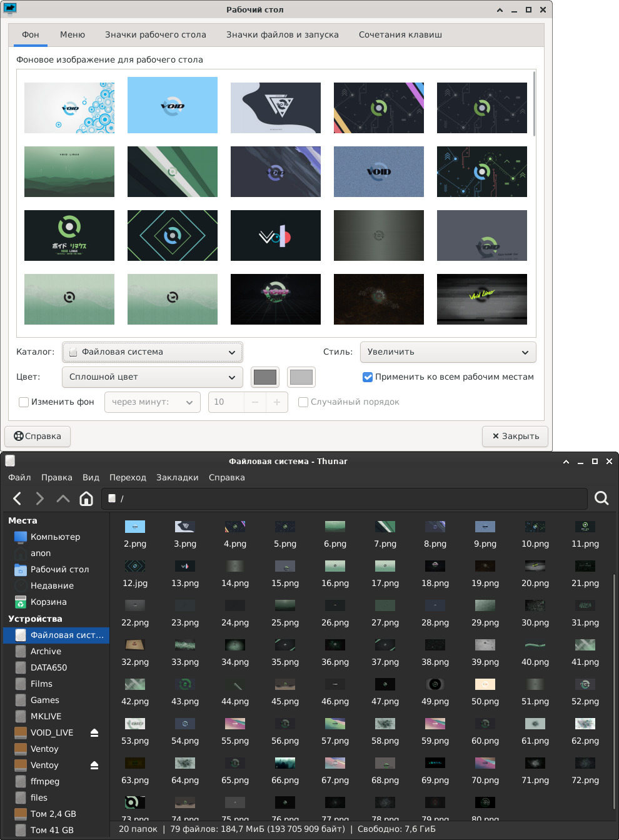Go to parent folder with up arrow

pyautogui.click(x=63, y=498)
